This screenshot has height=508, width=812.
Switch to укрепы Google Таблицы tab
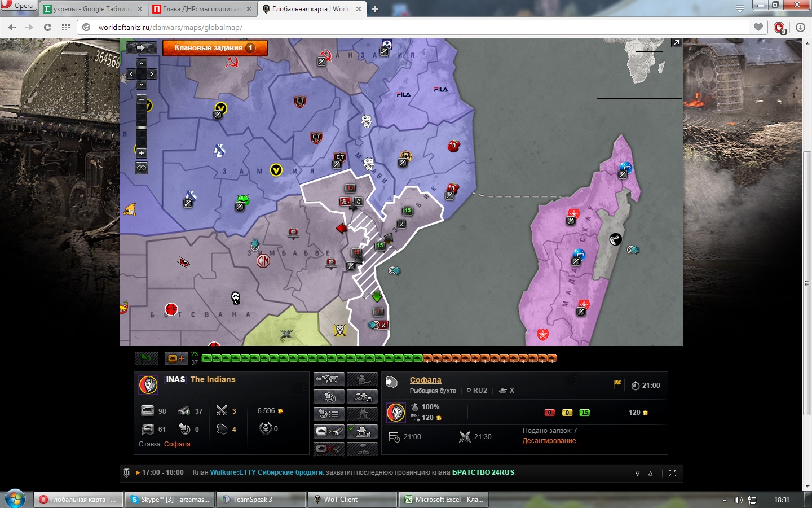[92, 9]
